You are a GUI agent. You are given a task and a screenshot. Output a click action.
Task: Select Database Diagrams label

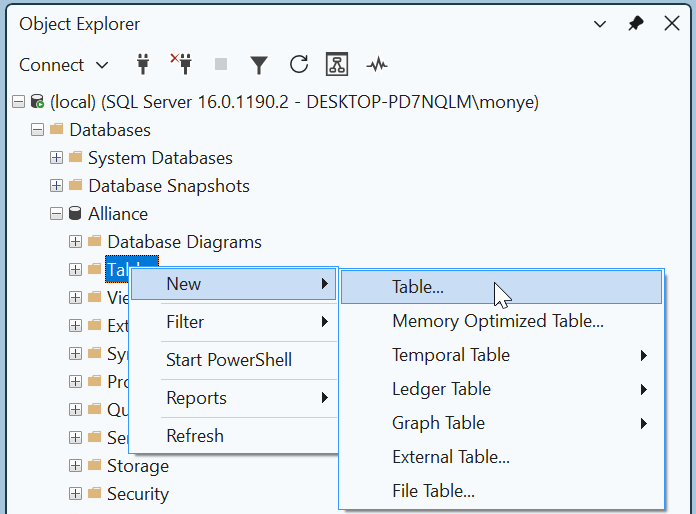pyautogui.click(x=184, y=242)
